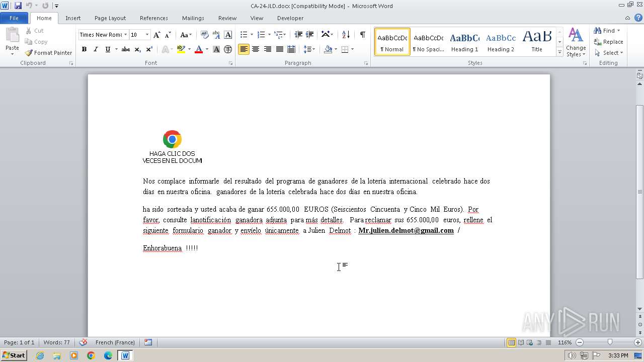The width and height of the screenshot is (644, 362).
Task: Apply text highlight color
Action: [x=181, y=49]
